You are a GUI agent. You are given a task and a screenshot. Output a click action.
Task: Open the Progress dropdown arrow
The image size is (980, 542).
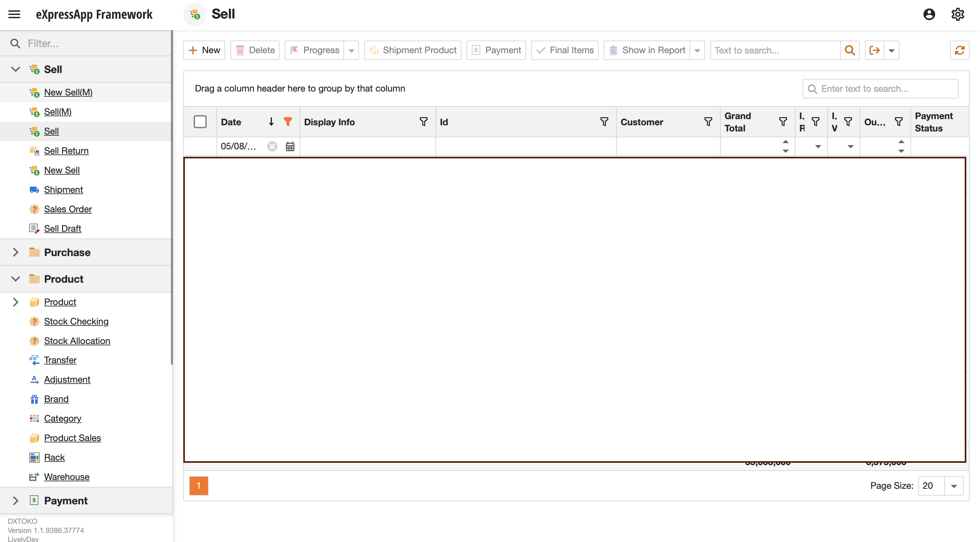pyautogui.click(x=351, y=50)
